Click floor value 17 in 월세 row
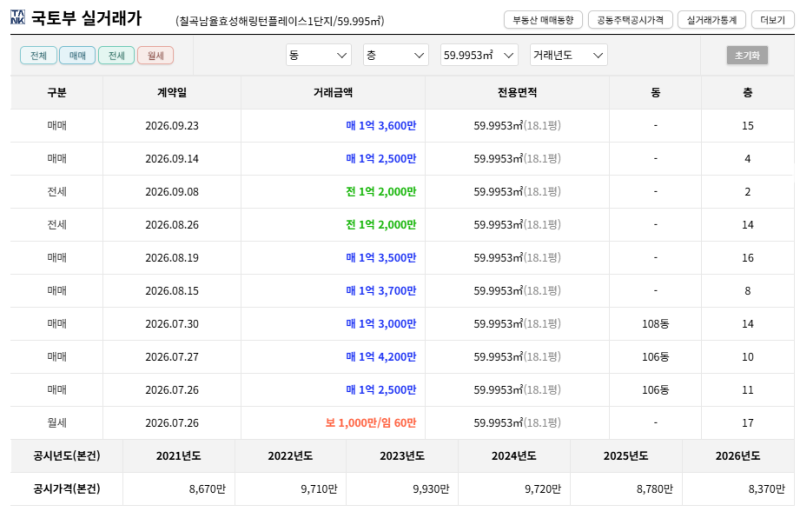Viewport: 800px width, 518px height. point(747,423)
